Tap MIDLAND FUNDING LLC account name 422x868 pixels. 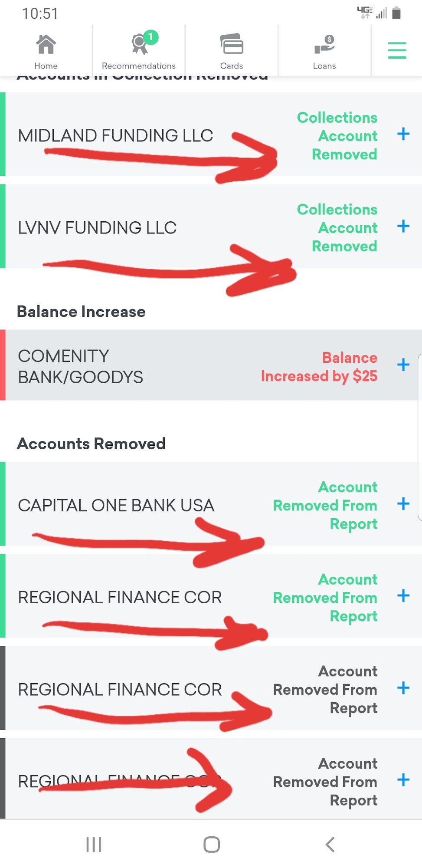pyautogui.click(x=115, y=136)
